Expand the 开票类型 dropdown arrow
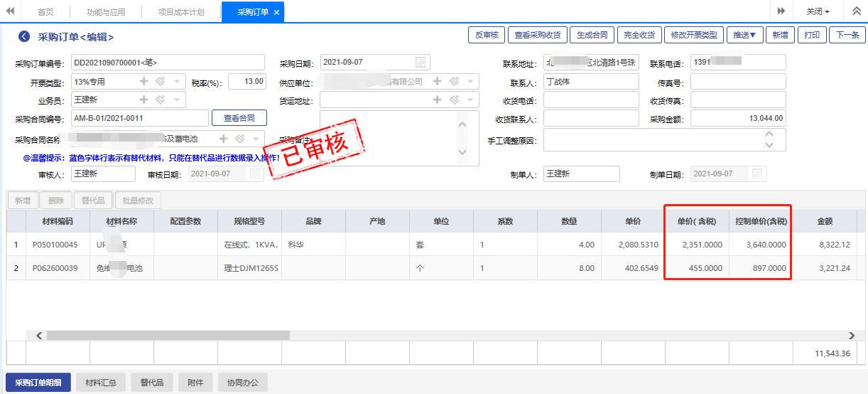 point(177,82)
